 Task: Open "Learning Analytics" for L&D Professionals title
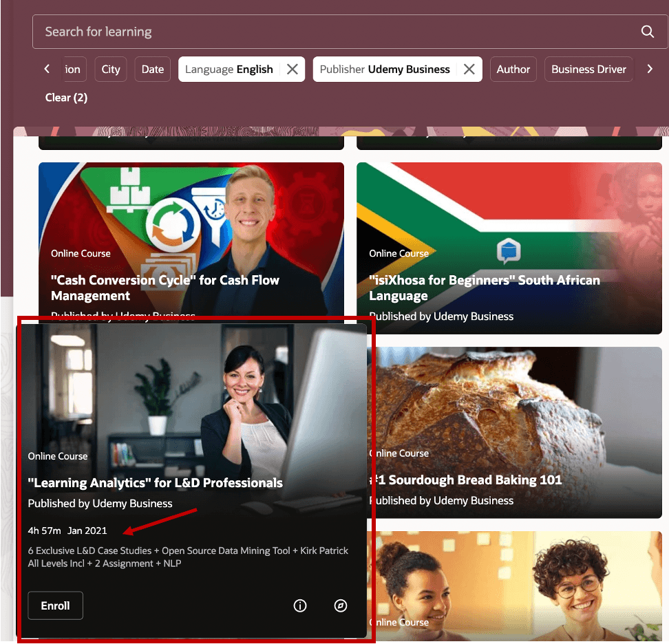click(x=156, y=483)
